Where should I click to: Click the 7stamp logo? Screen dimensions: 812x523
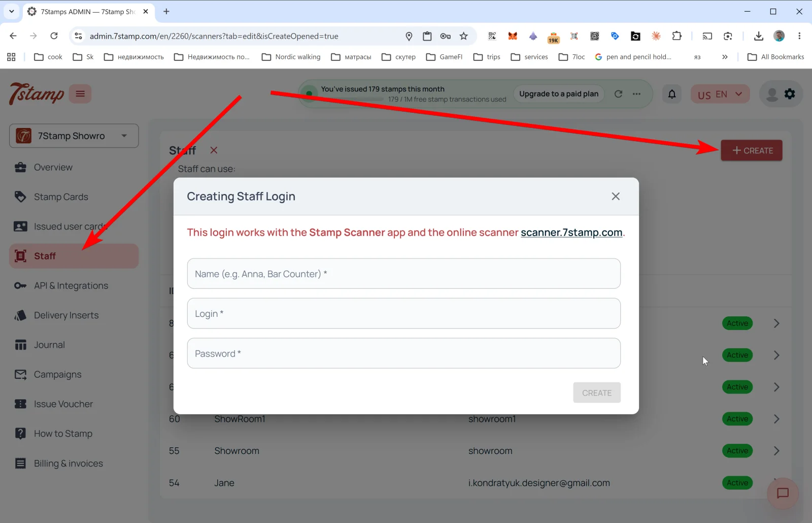pos(36,94)
